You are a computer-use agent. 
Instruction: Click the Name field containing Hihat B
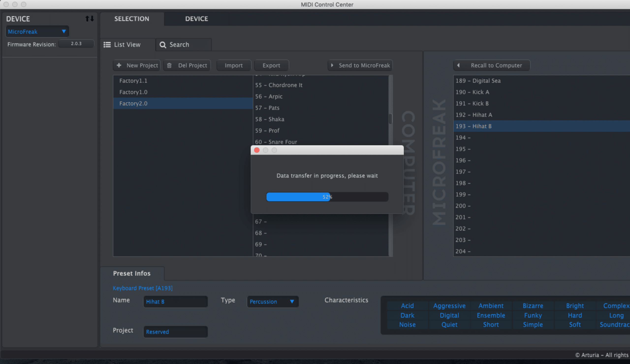coord(175,301)
